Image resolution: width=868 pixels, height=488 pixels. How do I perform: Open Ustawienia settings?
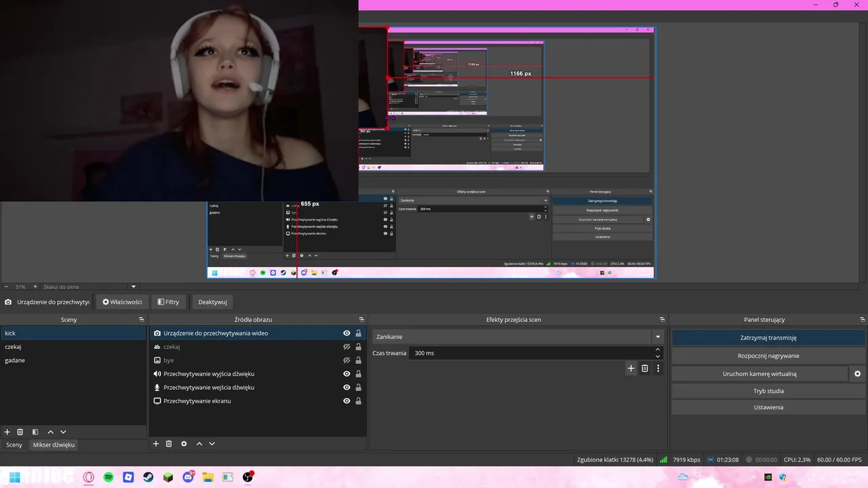768,407
